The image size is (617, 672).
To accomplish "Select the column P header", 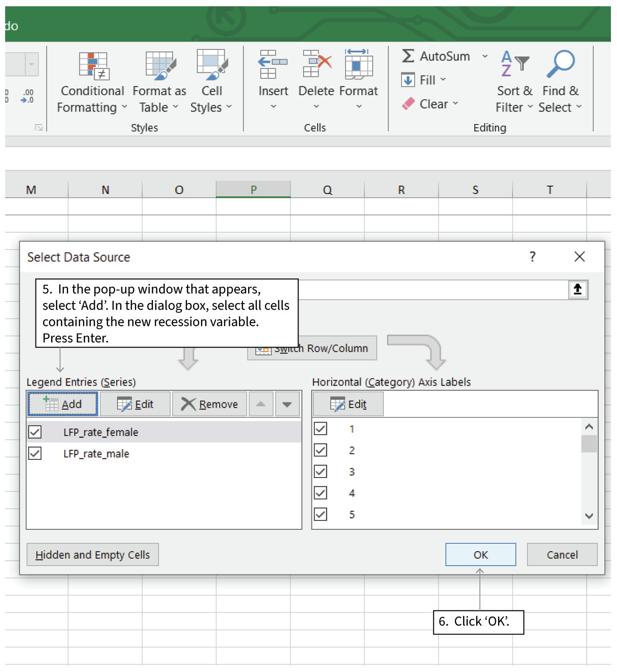I will point(253,190).
